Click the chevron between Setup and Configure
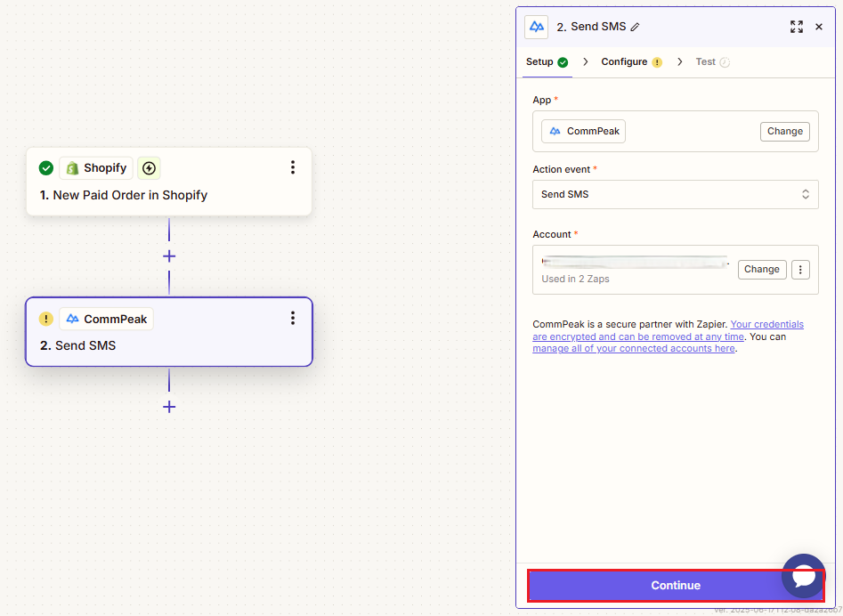The image size is (843, 616). click(x=586, y=61)
